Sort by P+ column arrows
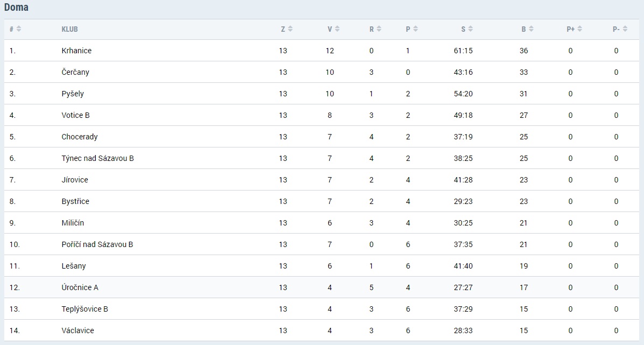This screenshot has height=345, width=644. click(580, 29)
